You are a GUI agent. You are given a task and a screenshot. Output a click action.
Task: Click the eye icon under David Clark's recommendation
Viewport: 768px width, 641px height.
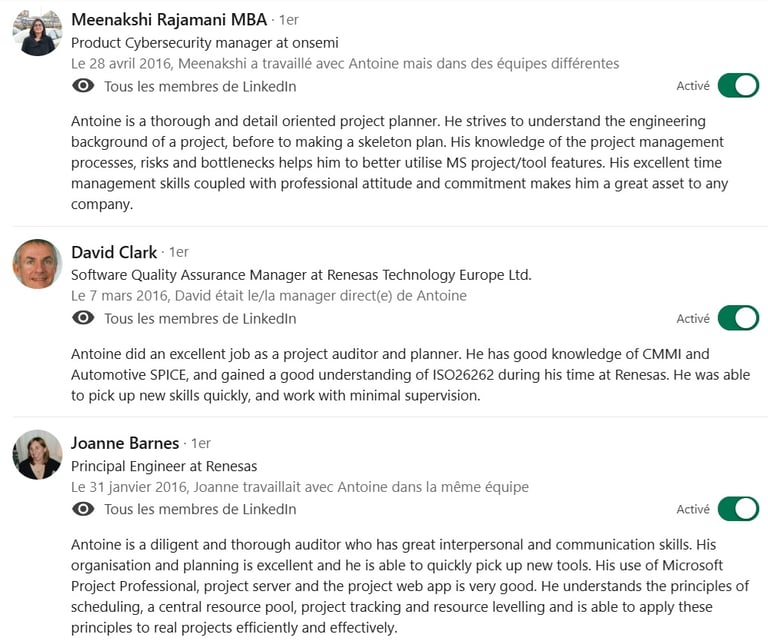tap(83, 318)
